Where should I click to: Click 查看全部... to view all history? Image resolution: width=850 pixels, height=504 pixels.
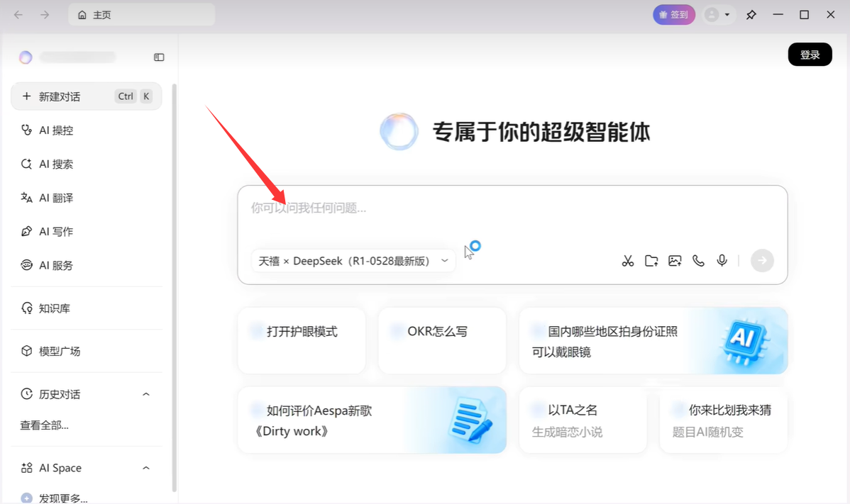[x=45, y=425]
